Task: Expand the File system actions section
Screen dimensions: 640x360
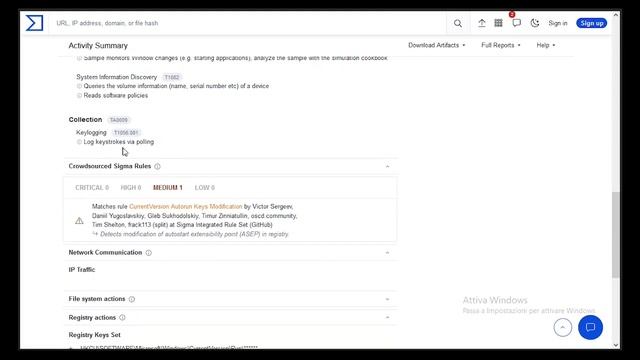Action: [387, 299]
